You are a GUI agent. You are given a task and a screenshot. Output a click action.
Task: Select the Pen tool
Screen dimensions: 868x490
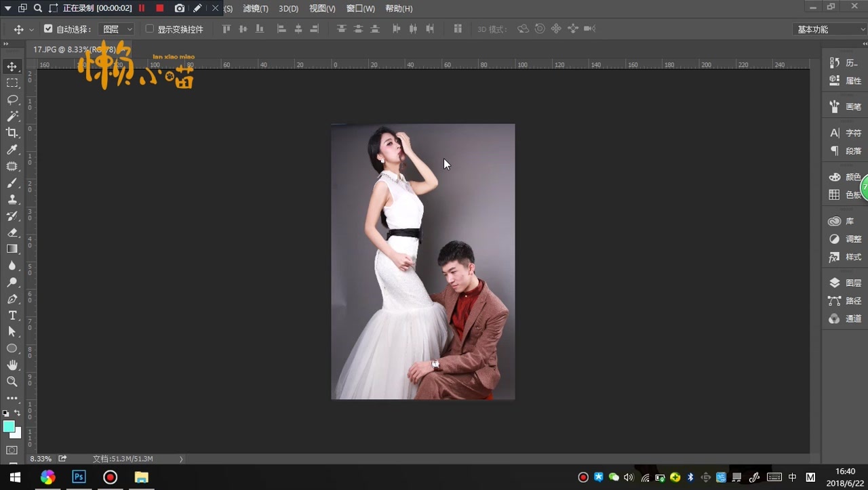12,299
